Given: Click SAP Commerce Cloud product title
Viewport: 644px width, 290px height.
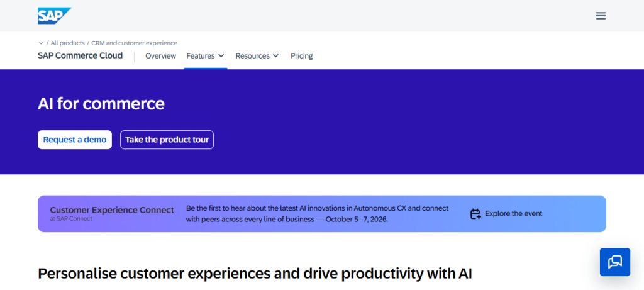Looking at the screenshot, I should coord(80,55).
